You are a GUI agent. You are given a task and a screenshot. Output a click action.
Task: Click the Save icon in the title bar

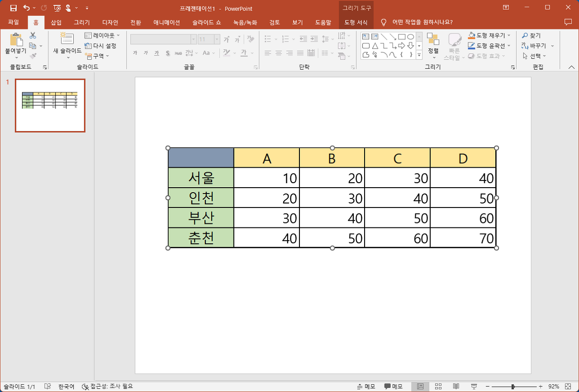pyautogui.click(x=14, y=8)
